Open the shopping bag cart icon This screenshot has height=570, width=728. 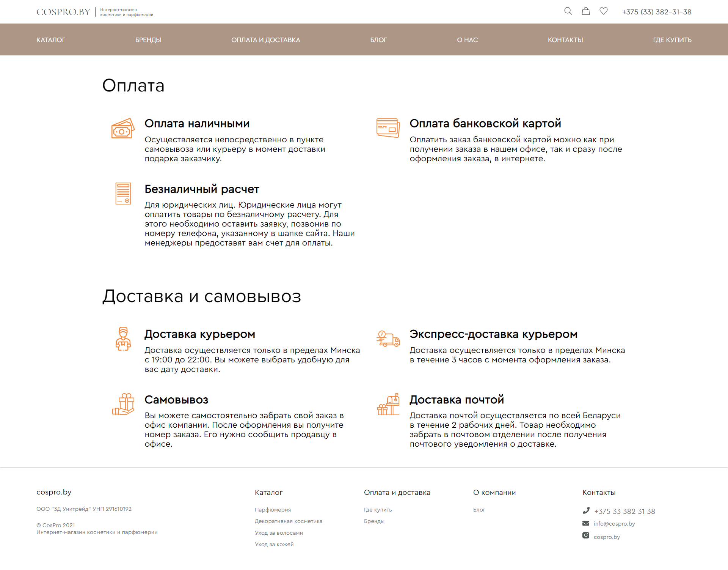[585, 11]
